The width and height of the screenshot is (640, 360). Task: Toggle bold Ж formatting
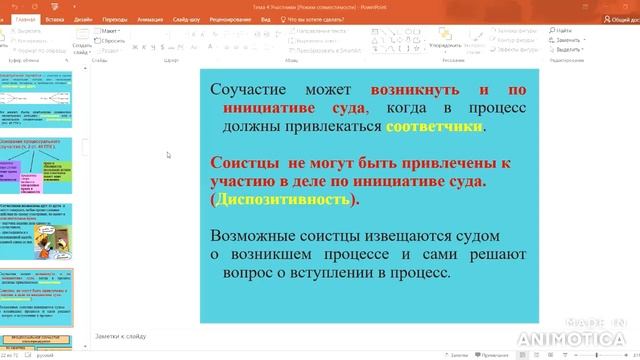click(135, 47)
